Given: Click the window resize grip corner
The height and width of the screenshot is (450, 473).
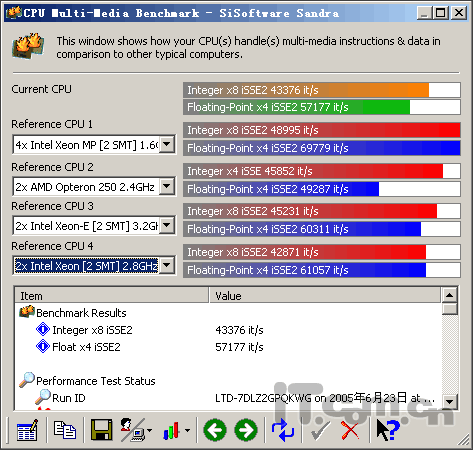Looking at the screenshot, I should pyautogui.click(x=464, y=440).
